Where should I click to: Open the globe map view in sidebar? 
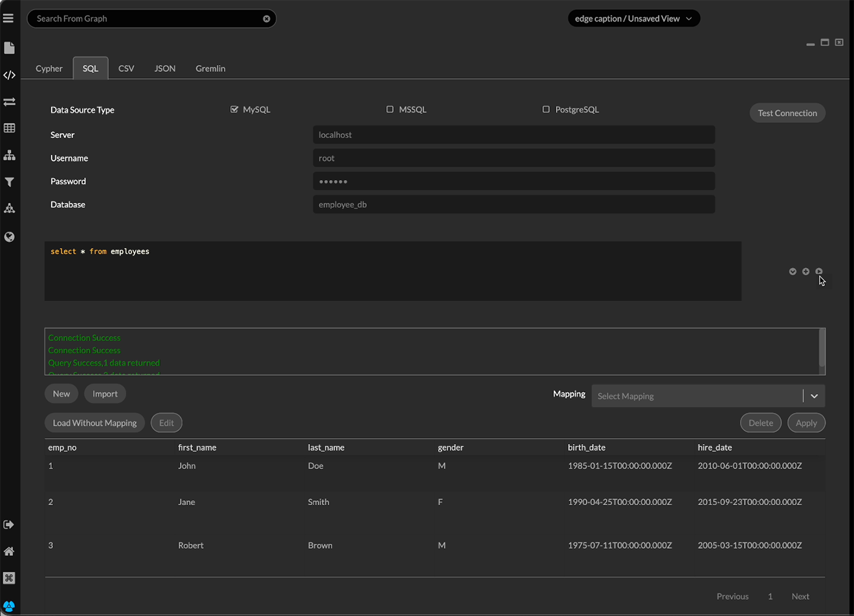coord(9,237)
